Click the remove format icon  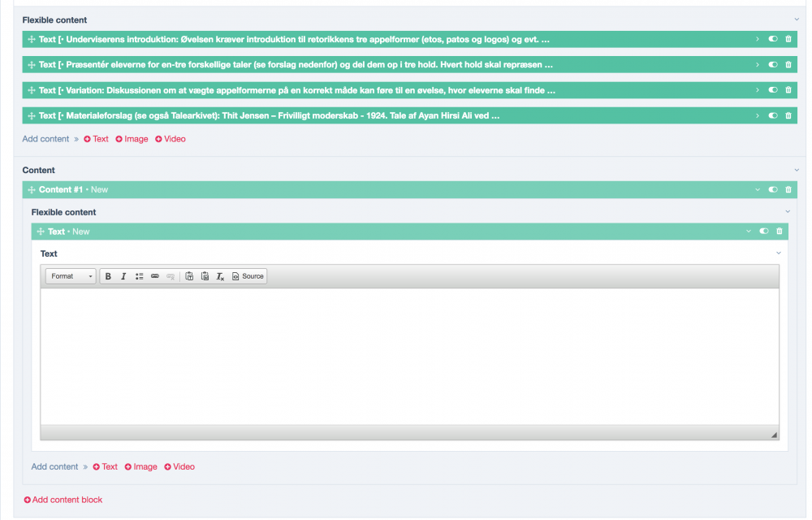point(220,276)
